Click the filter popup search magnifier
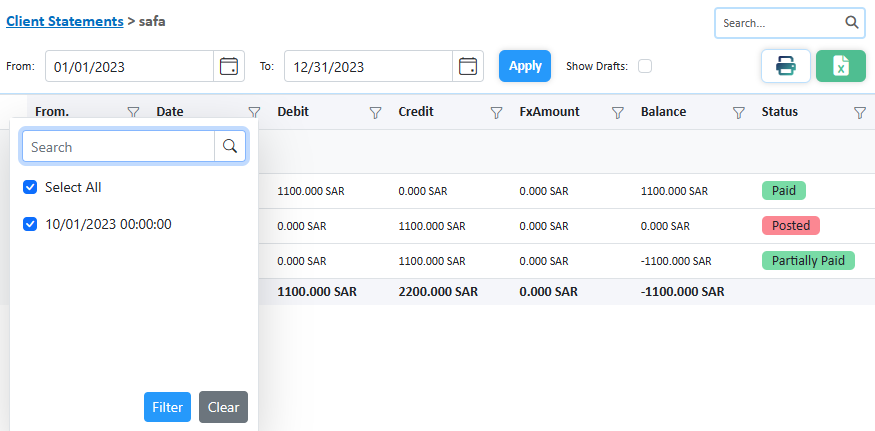This screenshot has height=431, width=875. [x=230, y=147]
